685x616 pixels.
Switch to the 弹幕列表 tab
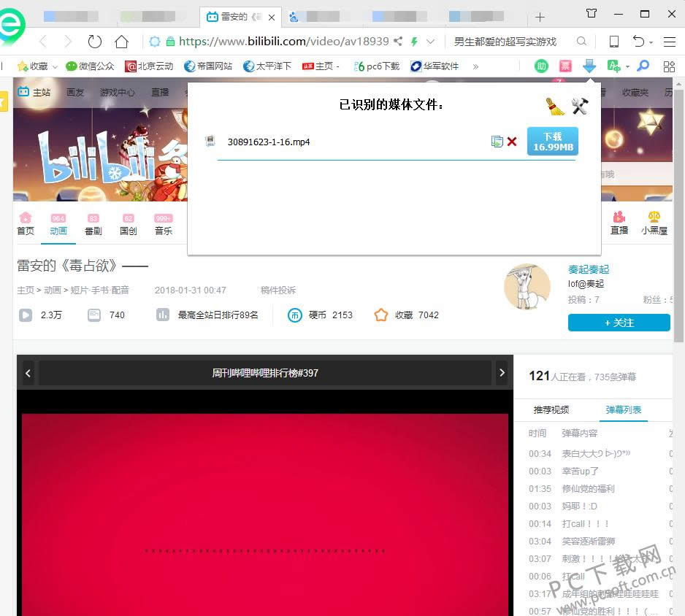(x=623, y=409)
